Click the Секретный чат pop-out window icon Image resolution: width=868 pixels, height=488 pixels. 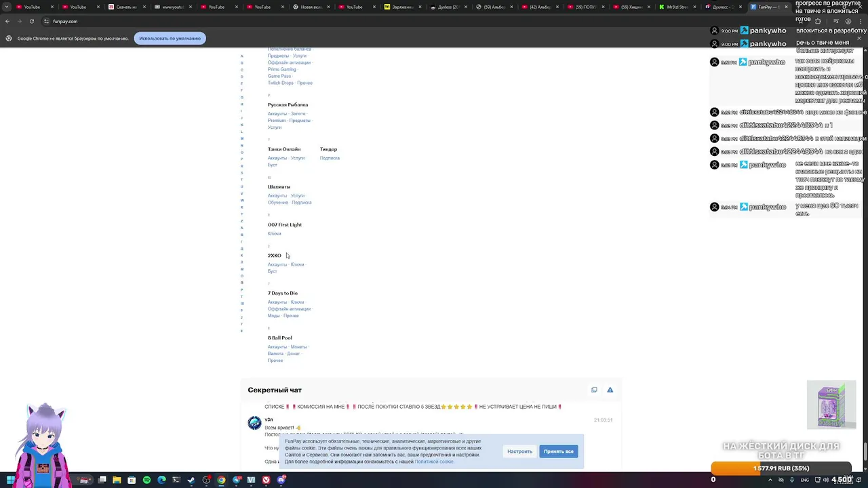click(x=594, y=390)
